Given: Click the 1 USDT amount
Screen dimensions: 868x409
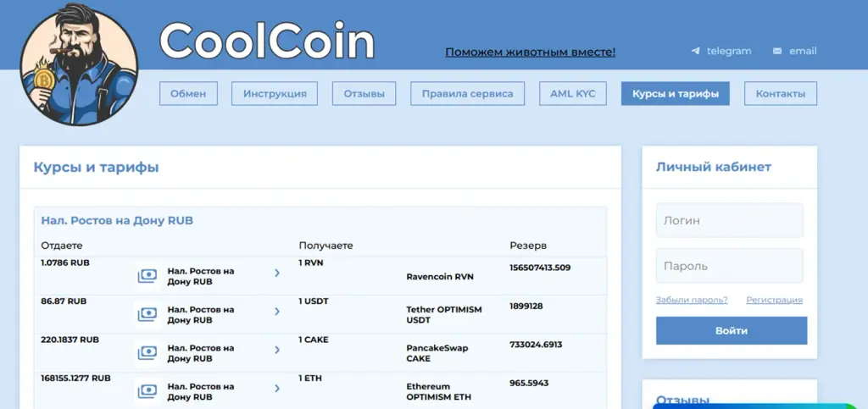Looking at the screenshot, I should [x=313, y=301].
